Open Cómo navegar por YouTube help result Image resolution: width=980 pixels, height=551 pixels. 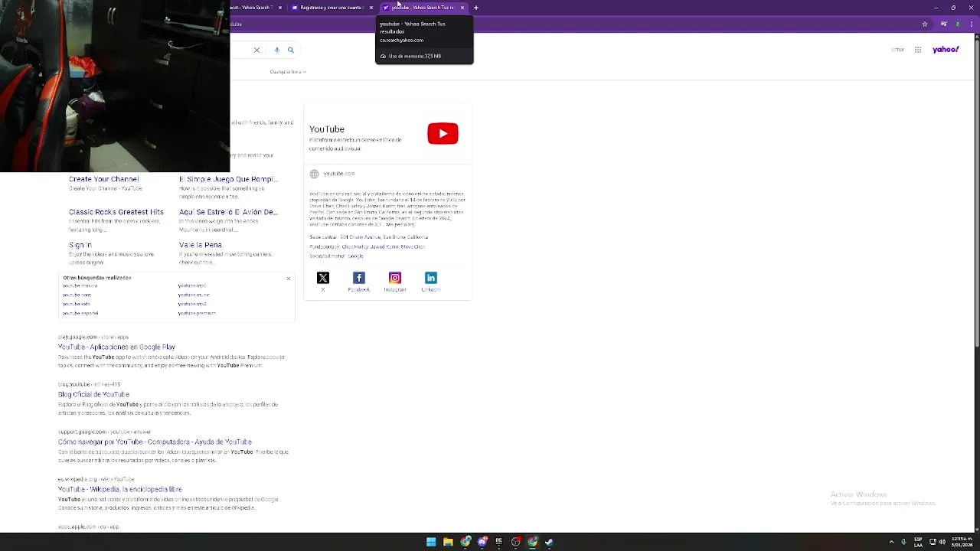(155, 442)
